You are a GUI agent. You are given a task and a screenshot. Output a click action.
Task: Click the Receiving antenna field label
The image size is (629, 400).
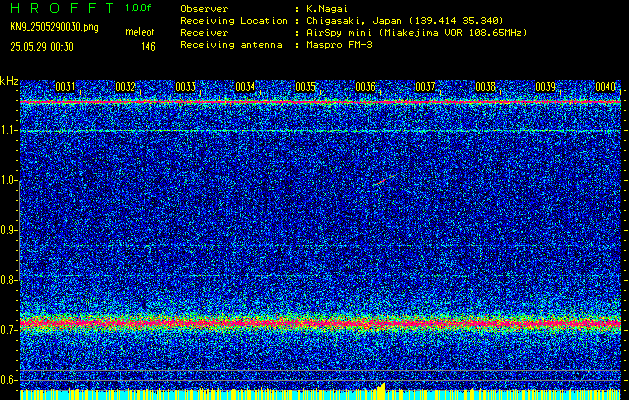pyautogui.click(x=231, y=45)
